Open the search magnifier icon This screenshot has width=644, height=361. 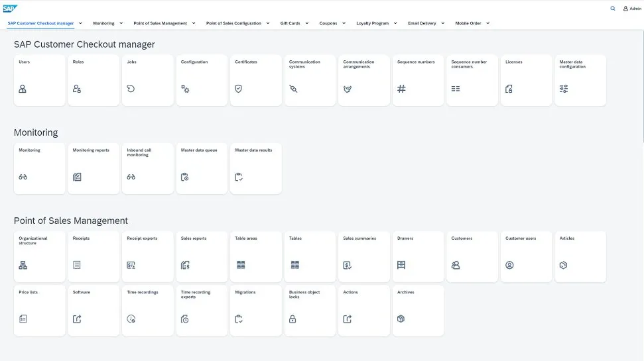612,9
